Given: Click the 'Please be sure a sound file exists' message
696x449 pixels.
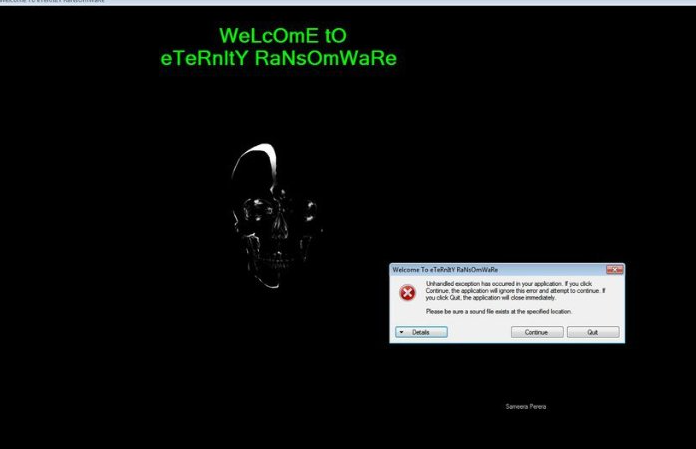Looking at the screenshot, I should point(498,311).
